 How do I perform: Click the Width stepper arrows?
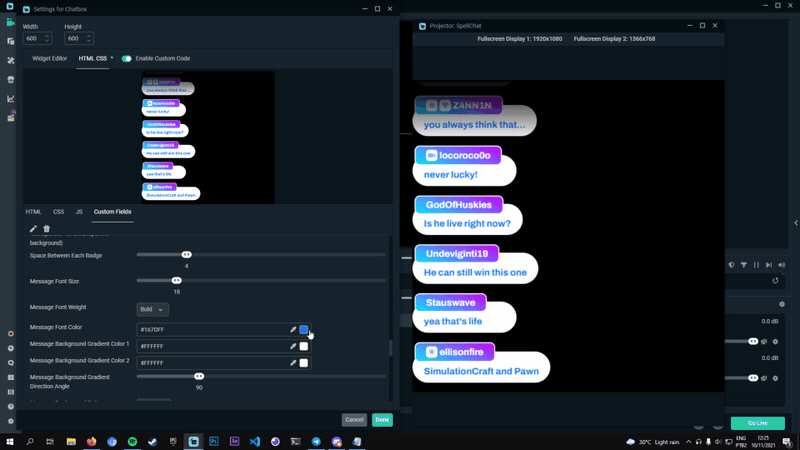point(47,38)
